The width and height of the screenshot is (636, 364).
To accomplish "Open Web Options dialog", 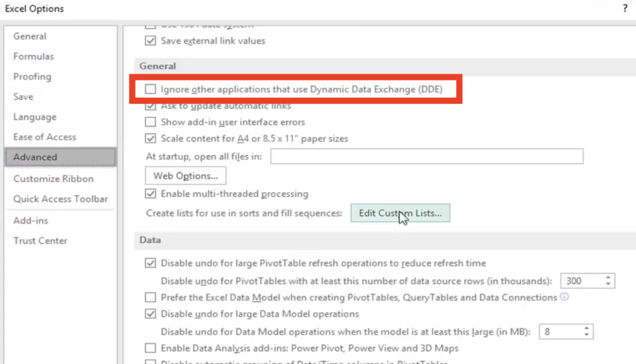I will click(x=185, y=175).
